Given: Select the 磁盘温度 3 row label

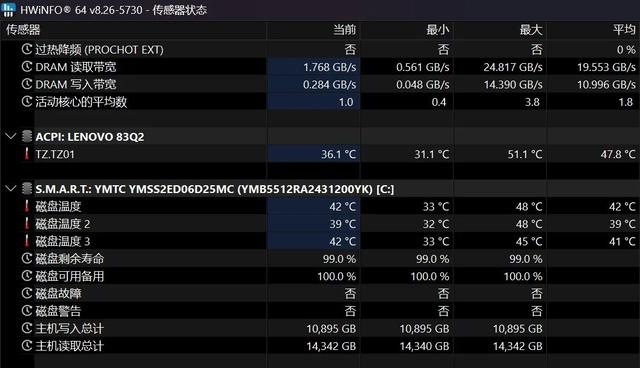Looking at the screenshot, I should [x=62, y=242].
